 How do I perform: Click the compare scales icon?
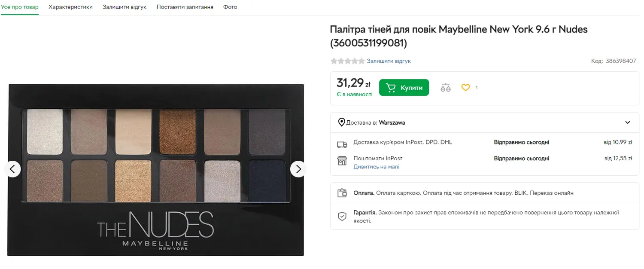(x=446, y=88)
